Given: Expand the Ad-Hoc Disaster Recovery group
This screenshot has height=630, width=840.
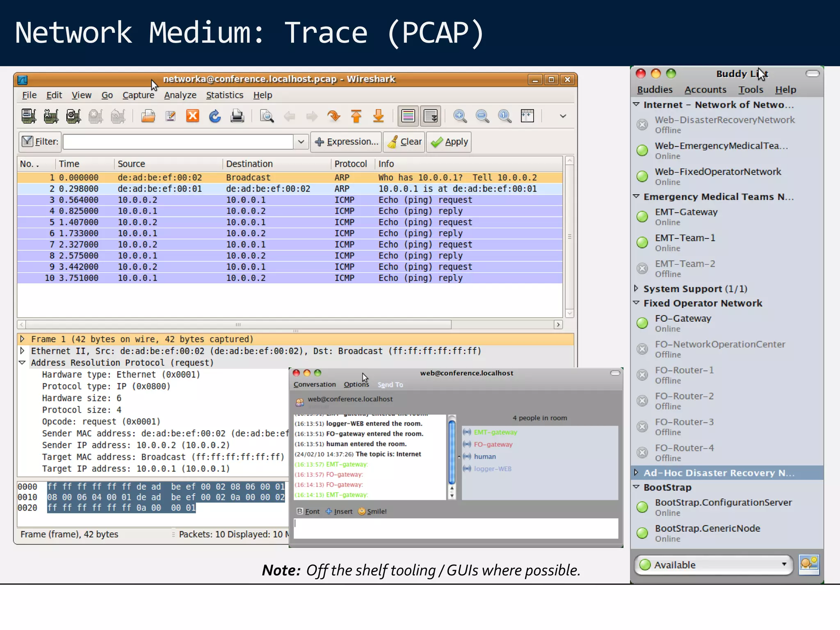Looking at the screenshot, I should pyautogui.click(x=636, y=472).
